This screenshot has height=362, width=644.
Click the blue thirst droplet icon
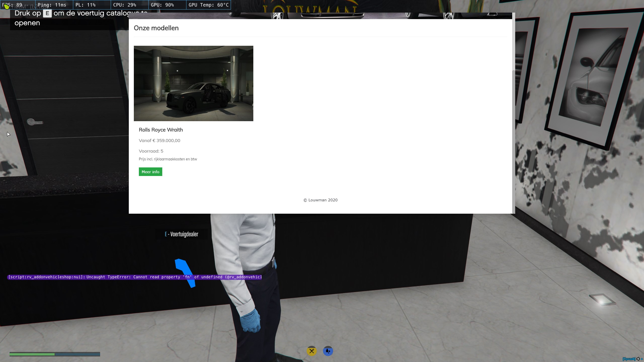click(x=328, y=351)
